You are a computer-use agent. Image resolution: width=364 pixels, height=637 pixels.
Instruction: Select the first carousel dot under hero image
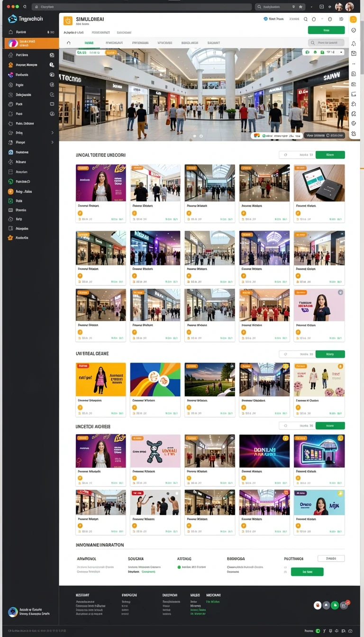(194, 136)
